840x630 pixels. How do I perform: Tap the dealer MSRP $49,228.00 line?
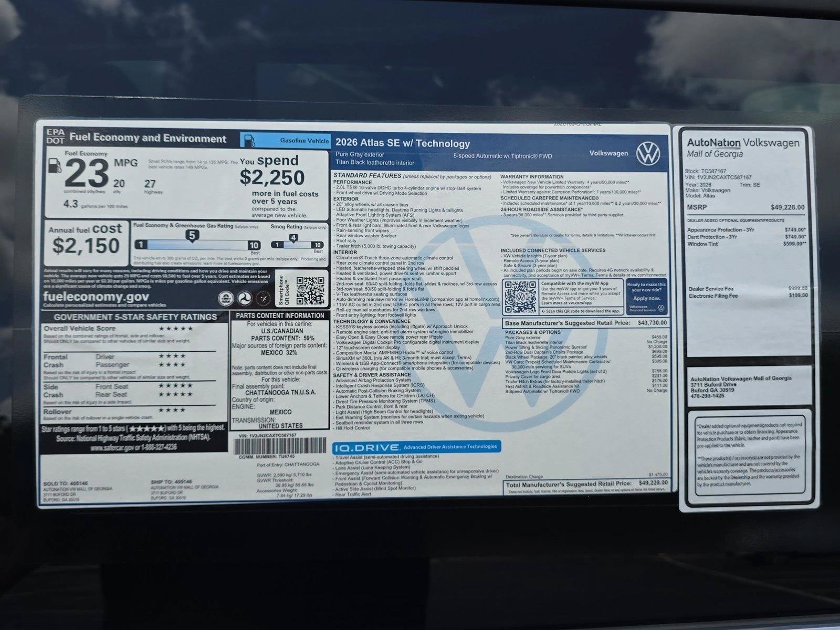pos(745,207)
